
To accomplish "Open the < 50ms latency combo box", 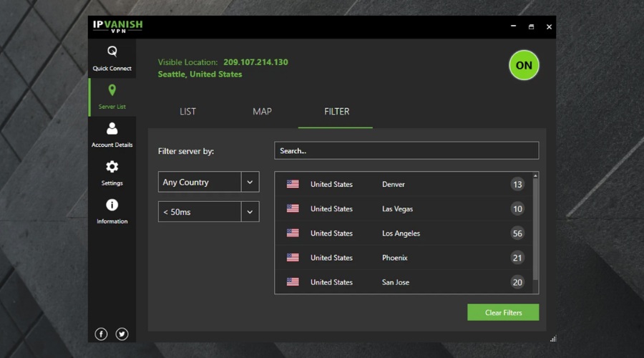I will point(209,212).
